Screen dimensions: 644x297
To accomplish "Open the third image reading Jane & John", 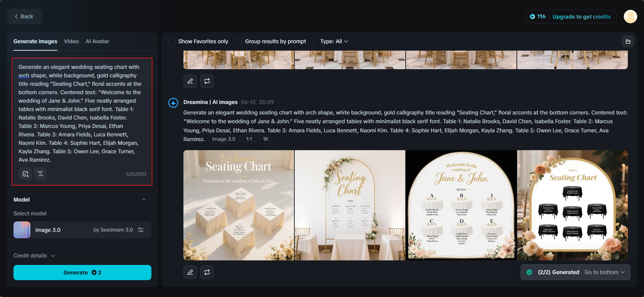I will click(x=461, y=205).
